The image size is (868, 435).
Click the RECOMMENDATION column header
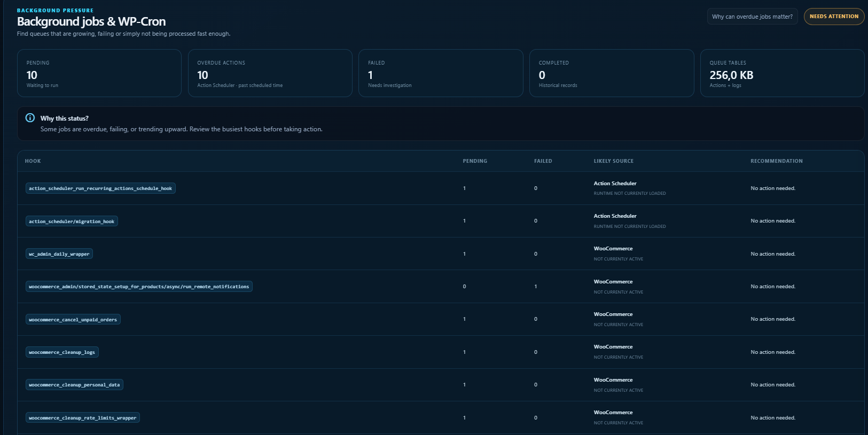777,161
